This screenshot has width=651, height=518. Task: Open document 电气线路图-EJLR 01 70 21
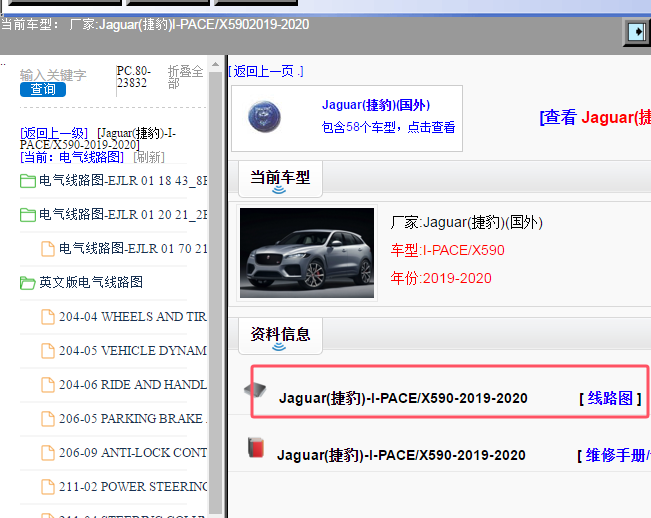point(133,249)
